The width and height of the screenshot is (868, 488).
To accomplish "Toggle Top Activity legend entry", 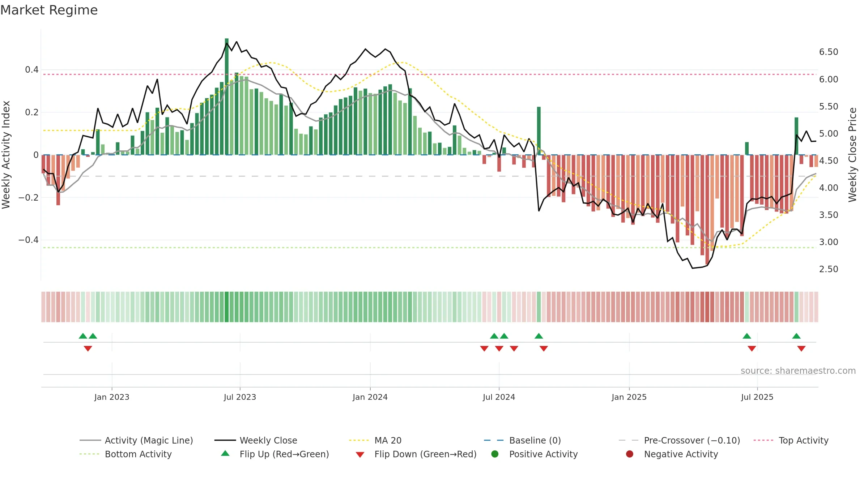I will click(791, 440).
